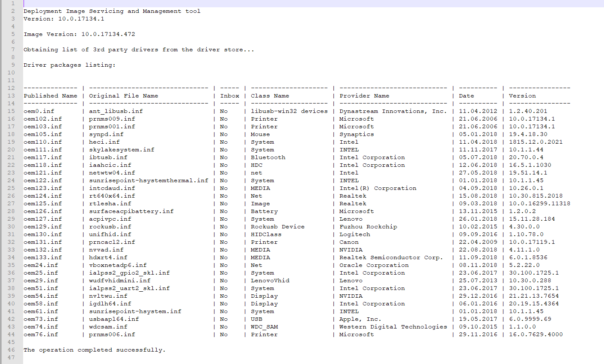Viewport: 604px width, 364px height.
Task: Click version '16.0.7629.4000'
Action: tap(536, 334)
